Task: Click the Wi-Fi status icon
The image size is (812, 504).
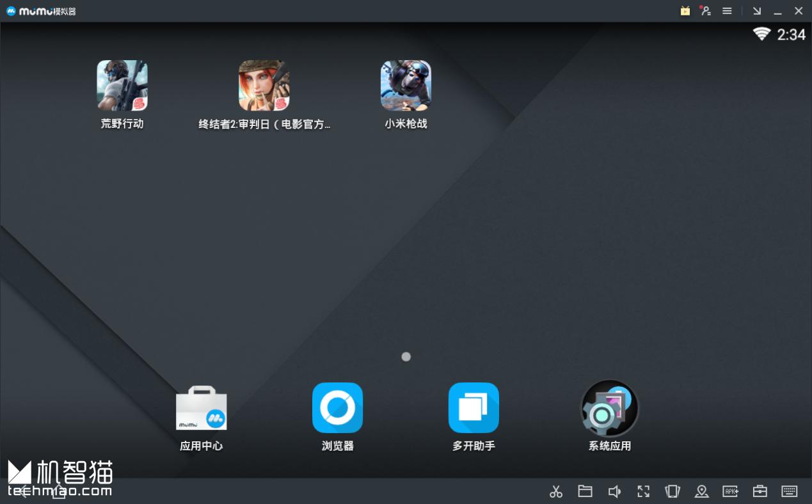Action: coord(761,34)
